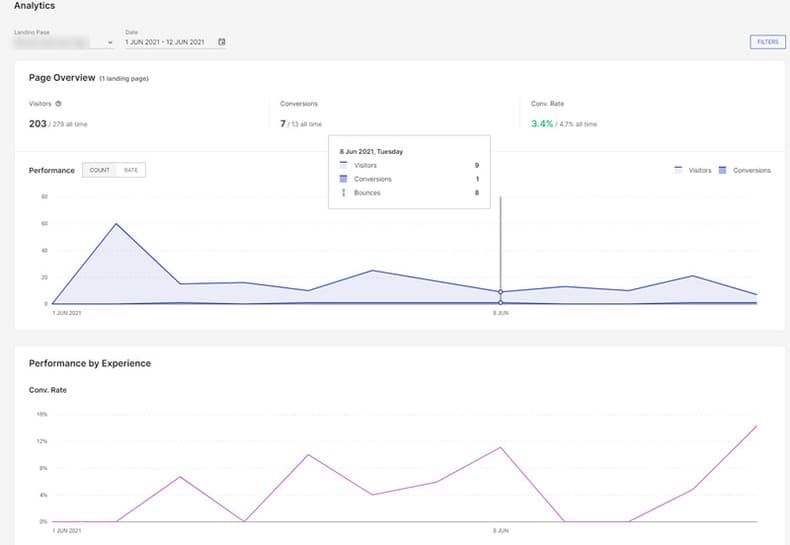Click the Conversions icon in the tooltip
790x545 pixels.
point(344,179)
